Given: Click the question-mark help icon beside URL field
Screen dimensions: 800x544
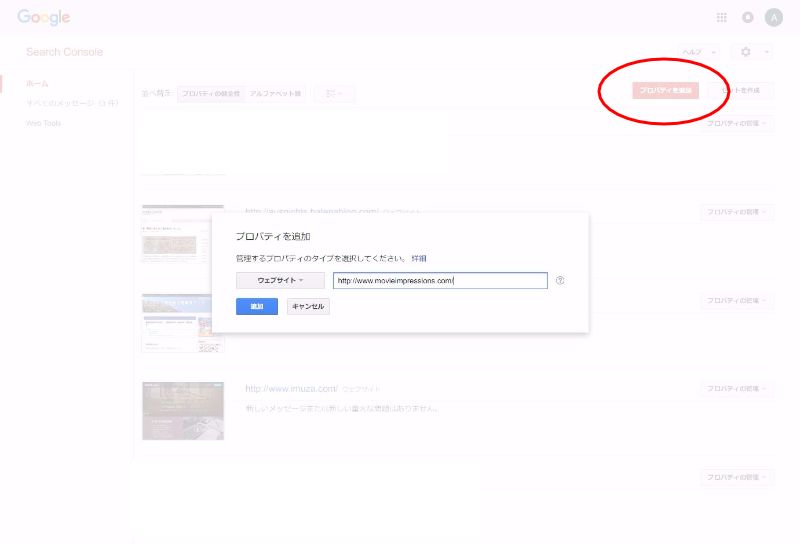Looking at the screenshot, I should pyautogui.click(x=560, y=280).
